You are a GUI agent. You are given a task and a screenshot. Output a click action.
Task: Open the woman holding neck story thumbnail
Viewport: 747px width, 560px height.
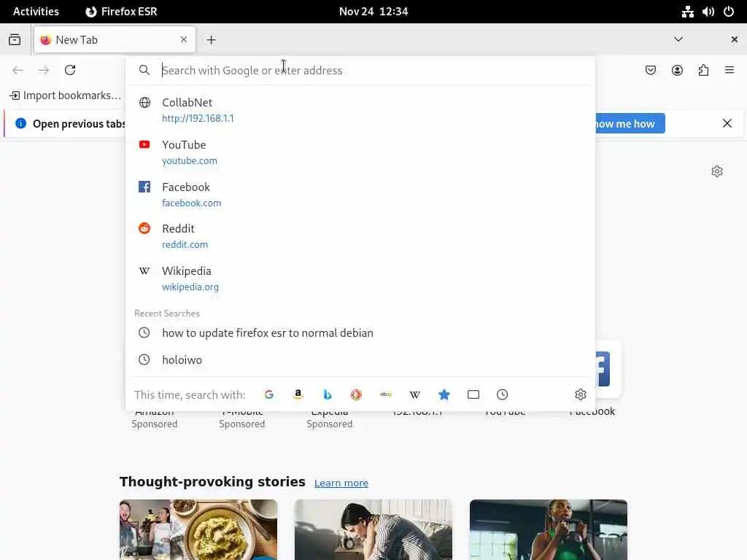[373, 529]
